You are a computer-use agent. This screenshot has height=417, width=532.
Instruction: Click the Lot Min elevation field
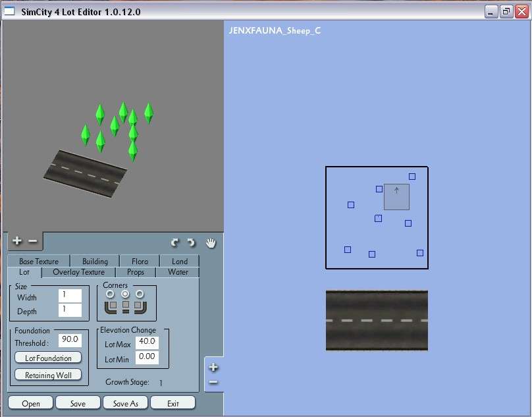pyautogui.click(x=147, y=358)
